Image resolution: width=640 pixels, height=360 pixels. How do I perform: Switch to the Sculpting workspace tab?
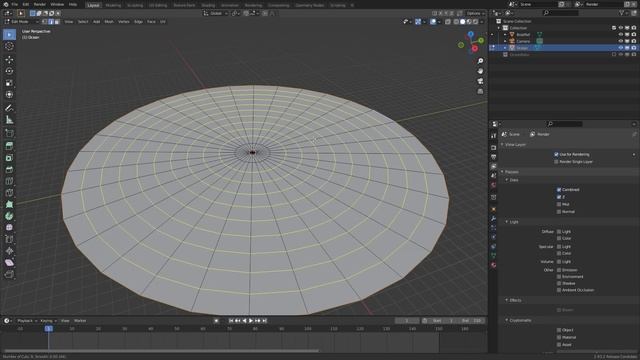(135, 5)
